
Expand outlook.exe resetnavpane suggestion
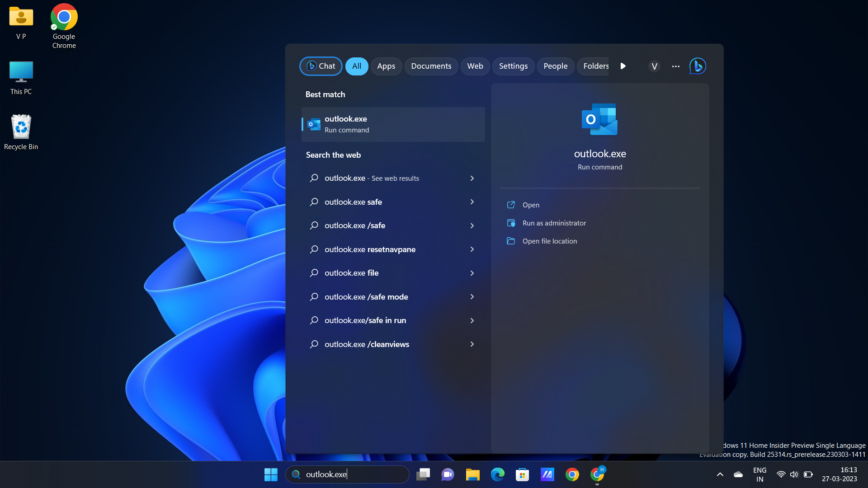(472, 249)
